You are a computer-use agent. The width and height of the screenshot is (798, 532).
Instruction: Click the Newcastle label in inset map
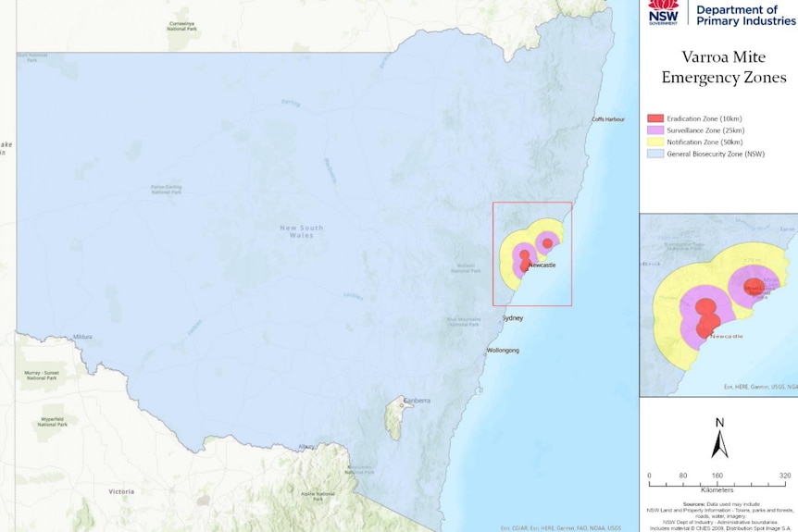point(726,336)
